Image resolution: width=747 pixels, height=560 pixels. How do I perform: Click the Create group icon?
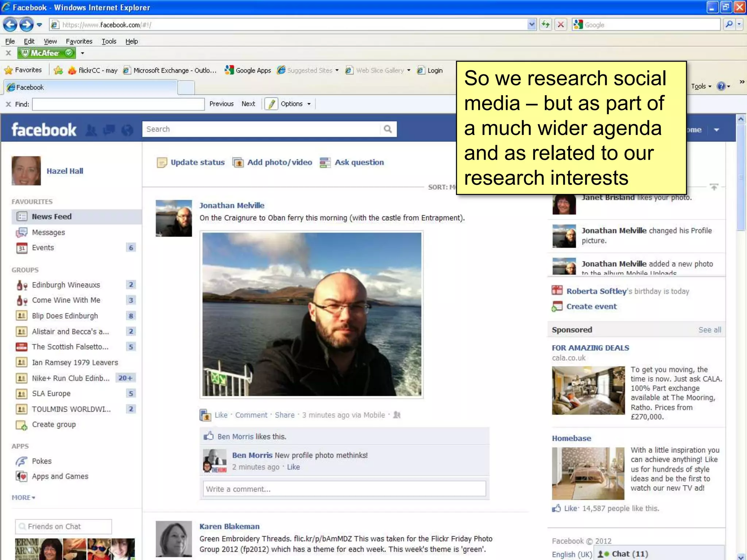[22, 425]
